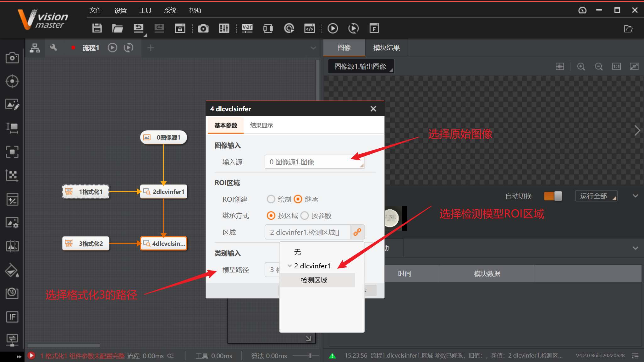Open the 工具 menu
Screen dimensions: 644x362
click(145, 10)
